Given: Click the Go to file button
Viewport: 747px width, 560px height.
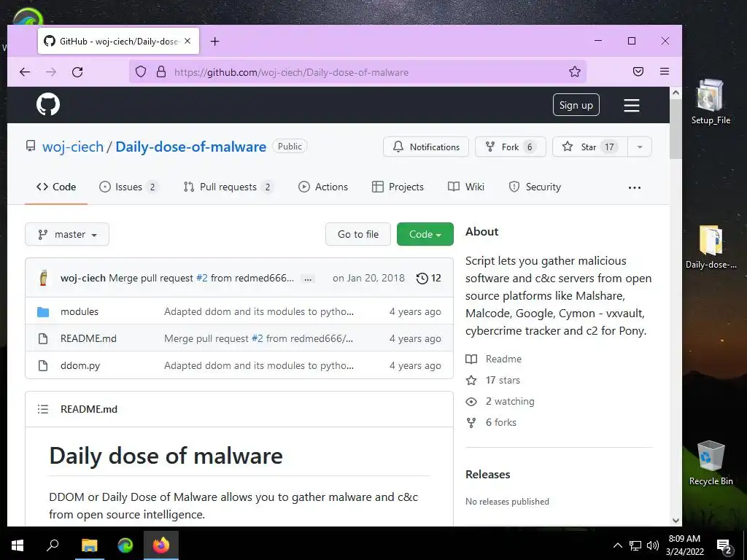Looking at the screenshot, I should point(358,234).
